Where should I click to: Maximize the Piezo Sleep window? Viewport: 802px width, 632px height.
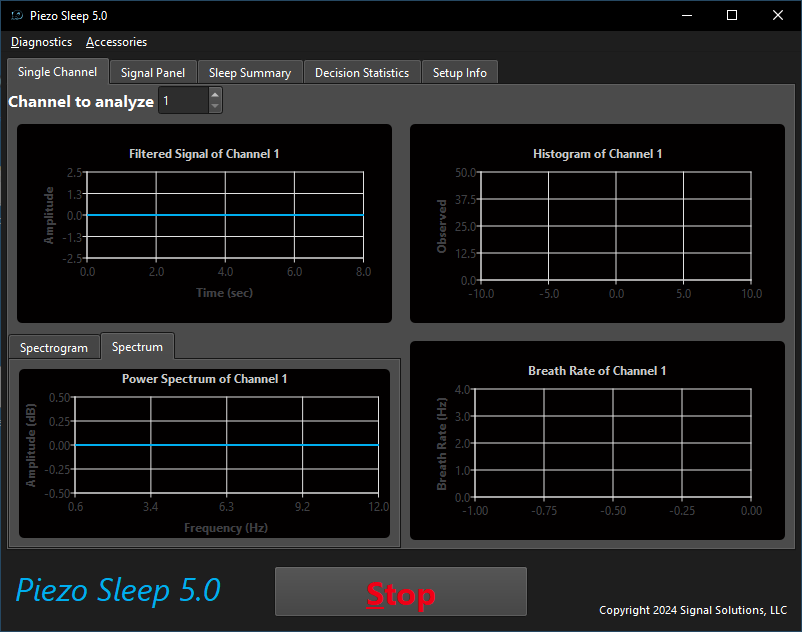click(x=732, y=15)
